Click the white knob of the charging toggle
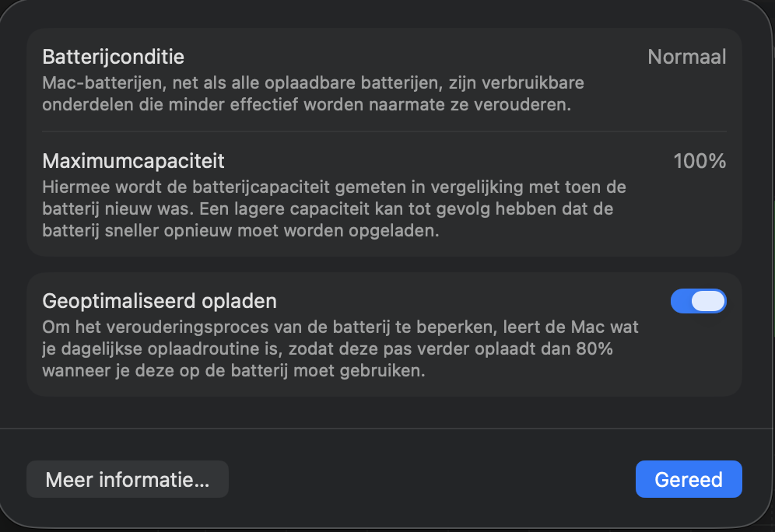The width and height of the screenshot is (775, 532). (708, 301)
